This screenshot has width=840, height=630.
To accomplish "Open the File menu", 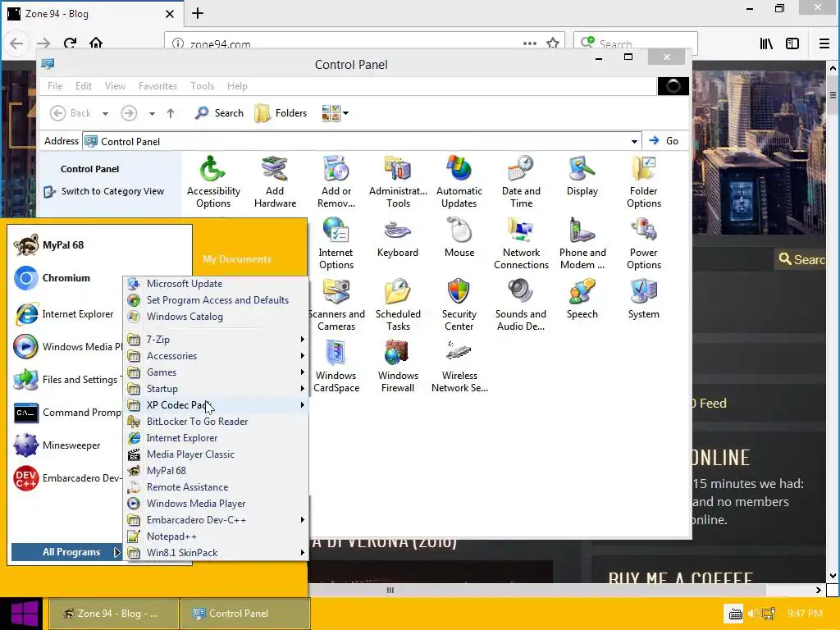I will [x=55, y=85].
